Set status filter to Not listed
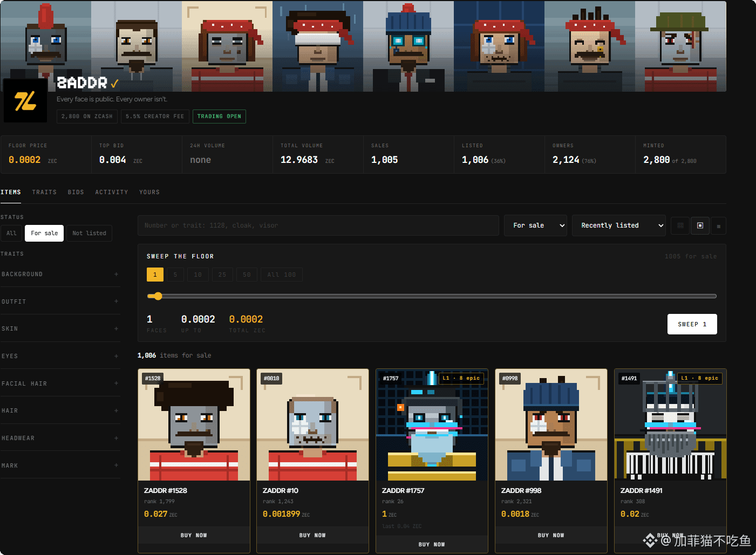This screenshot has width=756, height=555. pyautogui.click(x=89, y=233)
